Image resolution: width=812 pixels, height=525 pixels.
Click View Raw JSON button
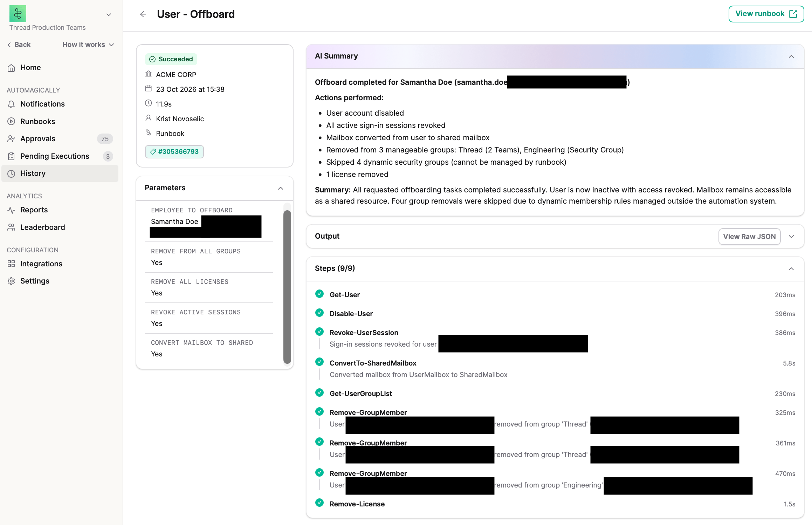coord(749,237)
